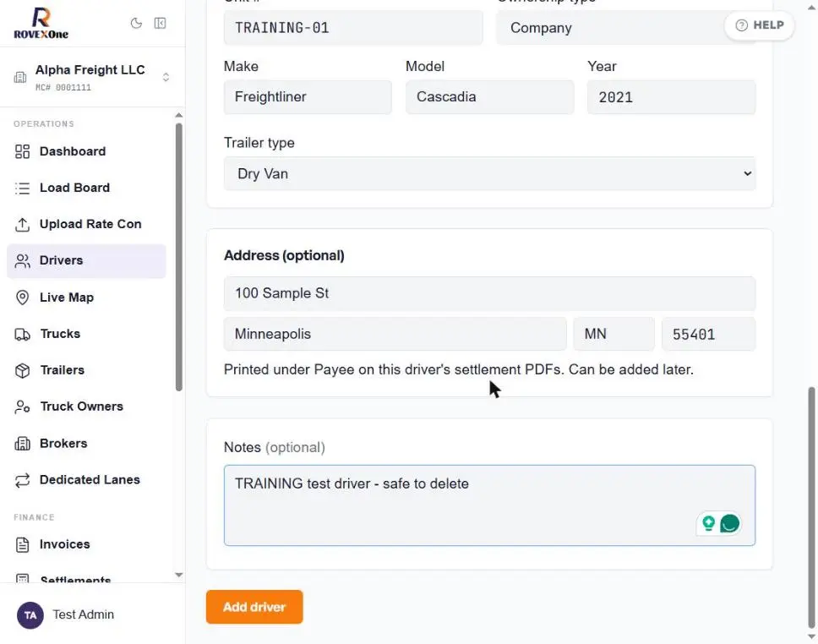Click the main page scrollbar thumb
Screen dimensions: 818x644
pos(811,507)
